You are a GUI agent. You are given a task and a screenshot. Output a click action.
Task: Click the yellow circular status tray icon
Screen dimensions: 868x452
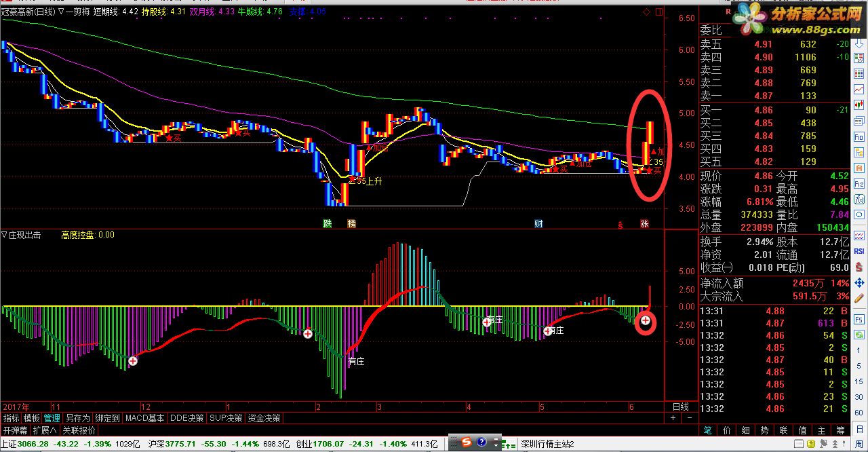811,444
